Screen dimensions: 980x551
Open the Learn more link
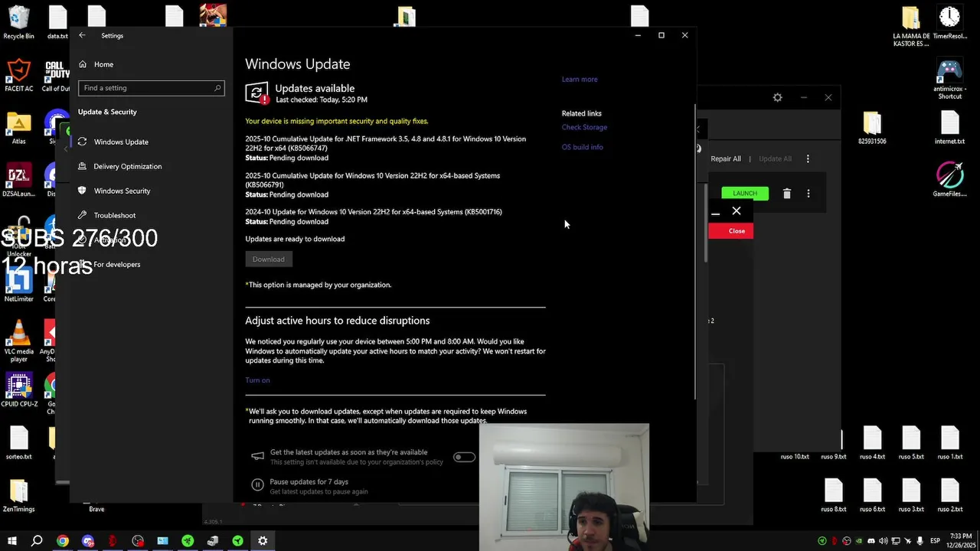click(x=580, y=80)
